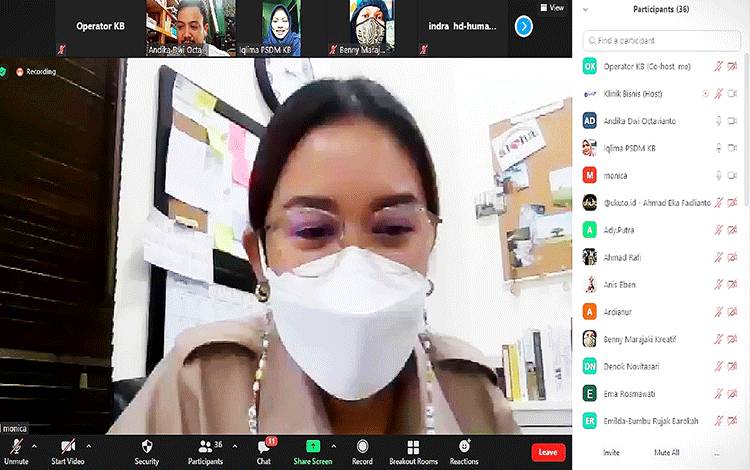750x470 pixels.
Task: Open the Chat icon with badge
Action: click(x=263, y=447)
